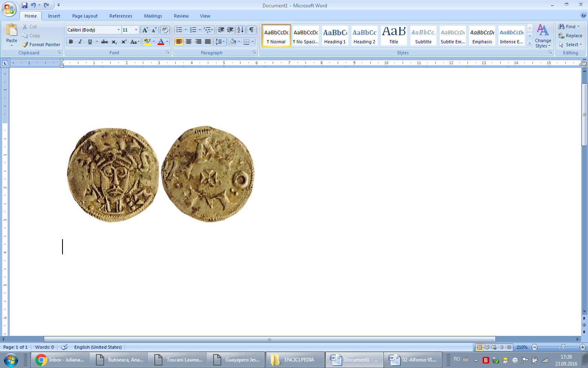Click the Sort icon in Paragraph group
This screenshot has width=588, height=368.
pos(241,30)
